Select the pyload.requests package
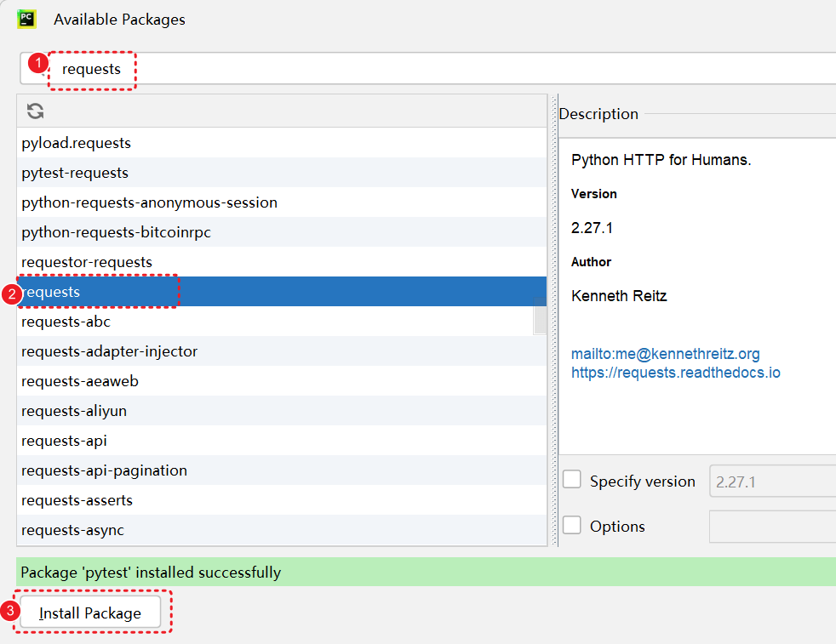The height and width of the screenshot is (644, 836). (77, 143)
